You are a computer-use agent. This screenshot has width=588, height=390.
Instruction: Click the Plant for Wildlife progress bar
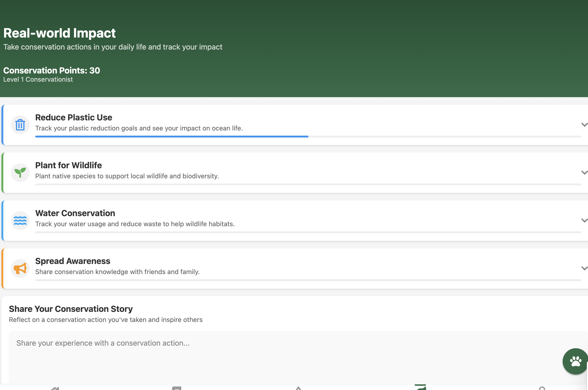(308, 184)
